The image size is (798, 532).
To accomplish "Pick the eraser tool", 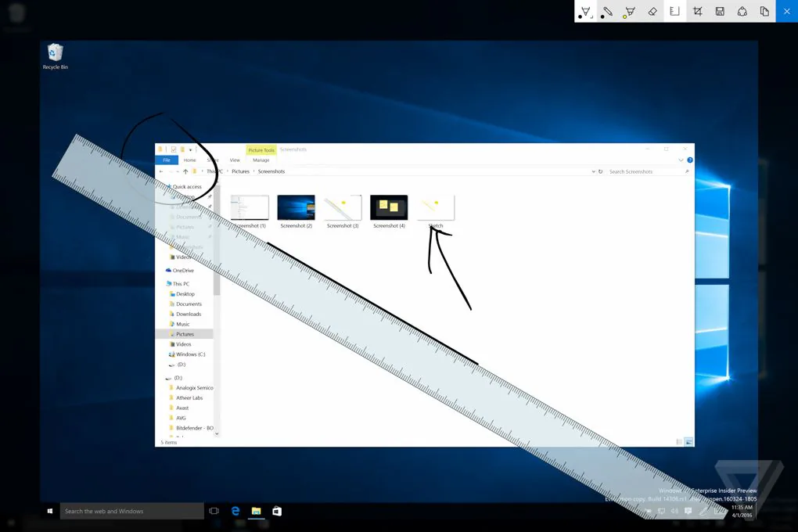I will pos(652,11).
